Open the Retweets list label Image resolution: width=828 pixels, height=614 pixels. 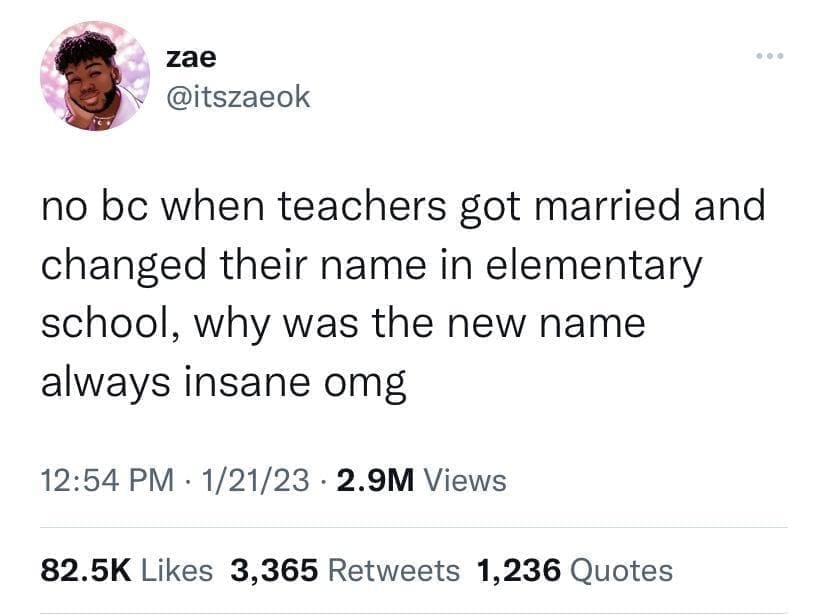coord(394,571)
